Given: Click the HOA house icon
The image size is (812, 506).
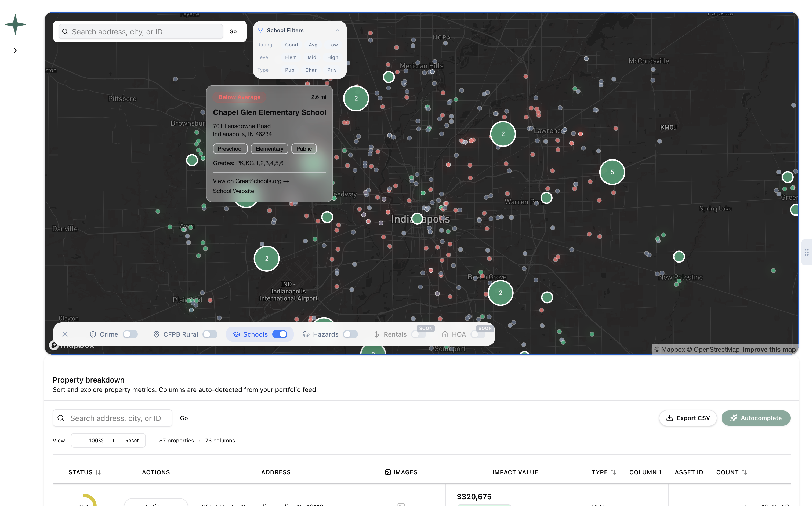Looking at the screenshot, I should coord(445,334).
